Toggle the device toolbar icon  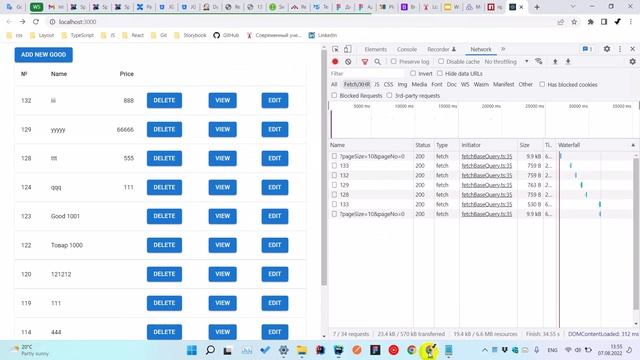[x=347, y=49]
